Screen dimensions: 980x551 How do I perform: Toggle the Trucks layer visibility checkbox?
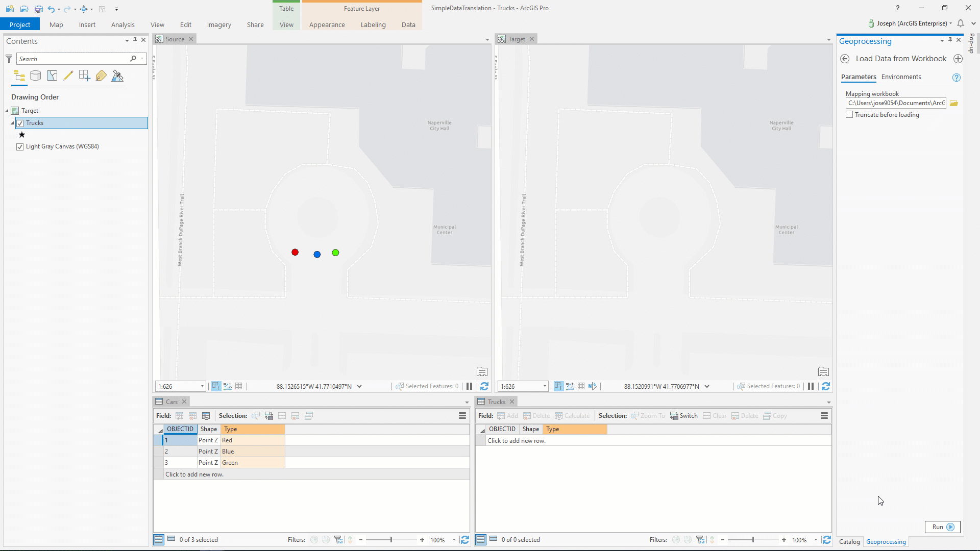[20, 123]
